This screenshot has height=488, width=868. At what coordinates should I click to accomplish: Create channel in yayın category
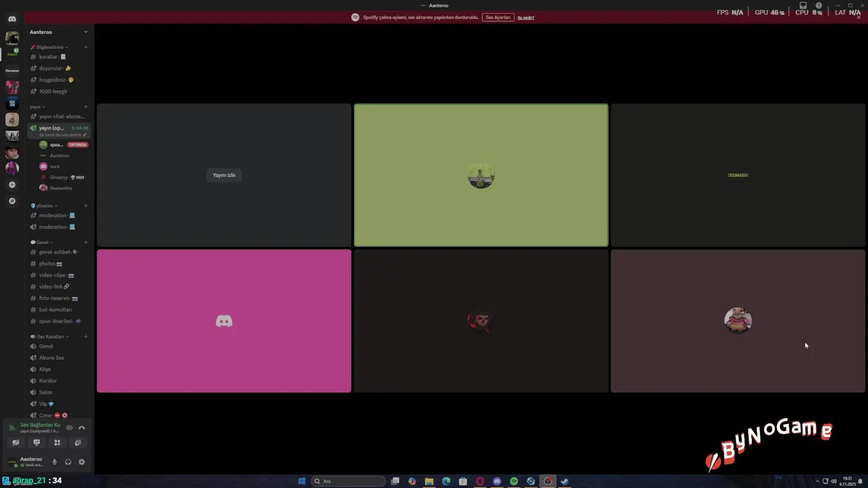pyautogui.click(x=85, y=107)
